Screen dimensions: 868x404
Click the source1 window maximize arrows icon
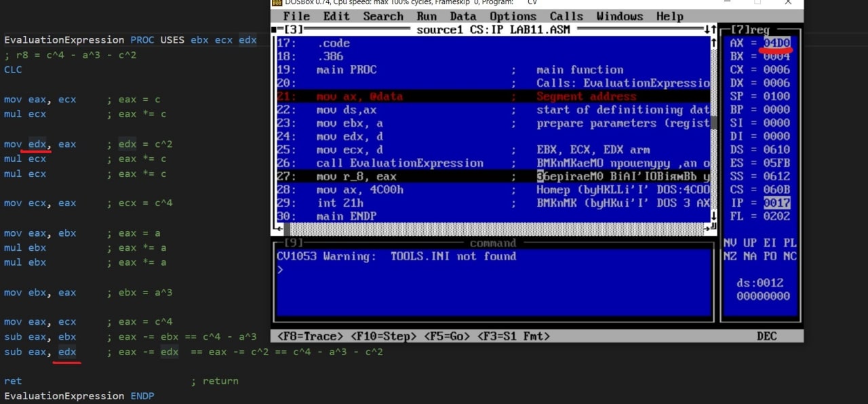pos(709,30)
